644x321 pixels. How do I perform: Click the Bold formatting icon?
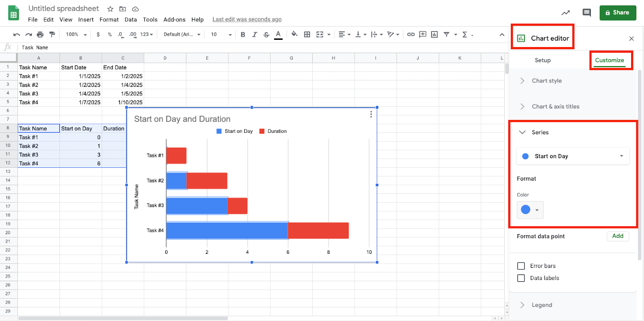pos(243,35)
